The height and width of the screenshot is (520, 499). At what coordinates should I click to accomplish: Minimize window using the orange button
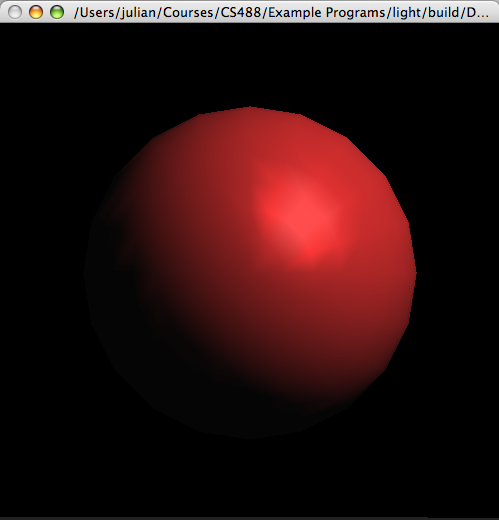[x=36, y=13]
